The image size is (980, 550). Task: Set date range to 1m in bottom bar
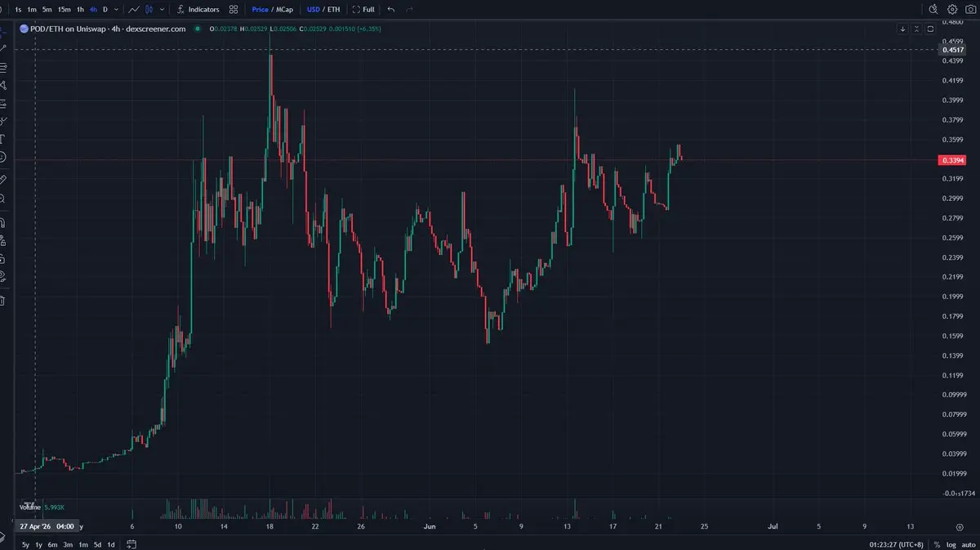pyautogui.click(x=82, y=544)
